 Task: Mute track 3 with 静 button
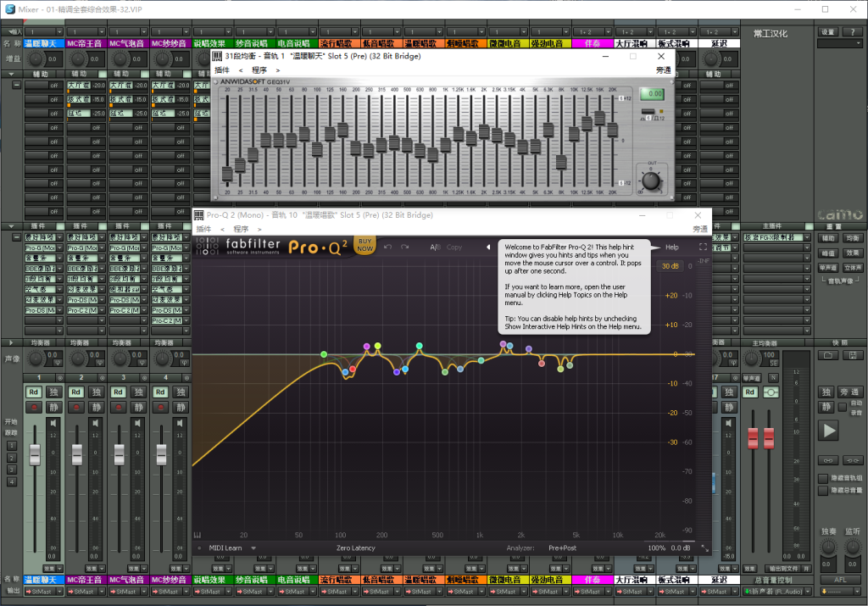(138, 408)
